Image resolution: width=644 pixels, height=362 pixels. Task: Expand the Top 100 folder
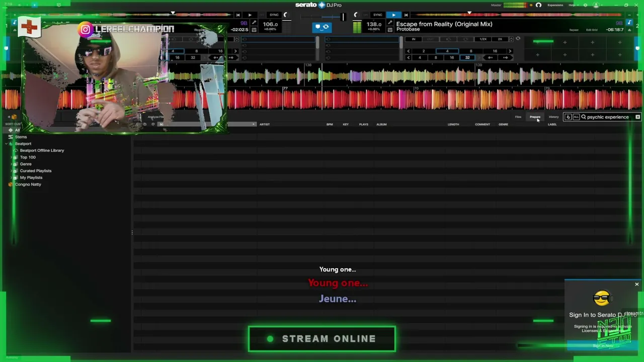click(x=11, y=157)
